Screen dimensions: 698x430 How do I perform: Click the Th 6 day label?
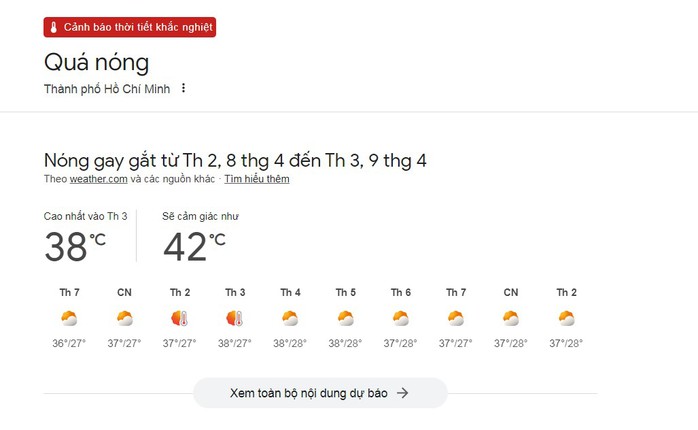pos(401,292)
